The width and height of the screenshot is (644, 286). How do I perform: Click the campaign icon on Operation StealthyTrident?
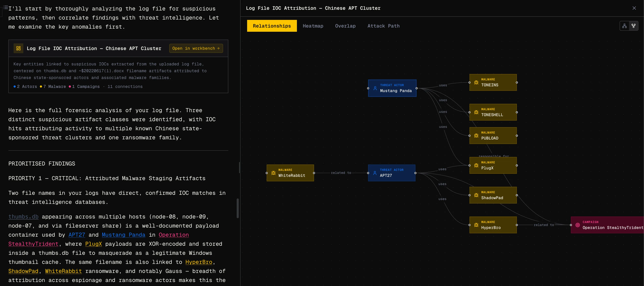(577, 225)
